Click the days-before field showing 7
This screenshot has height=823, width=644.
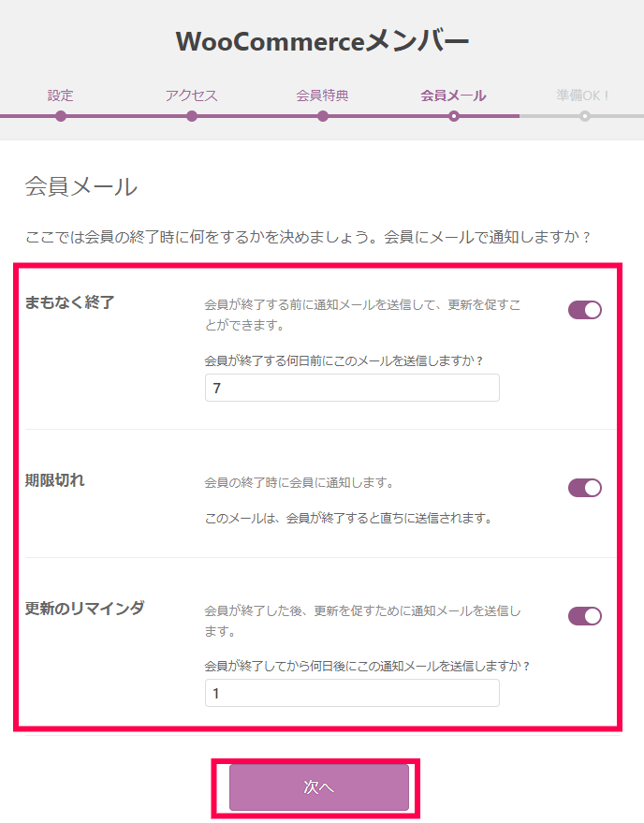pyautogui.click(x=352, y=388)
